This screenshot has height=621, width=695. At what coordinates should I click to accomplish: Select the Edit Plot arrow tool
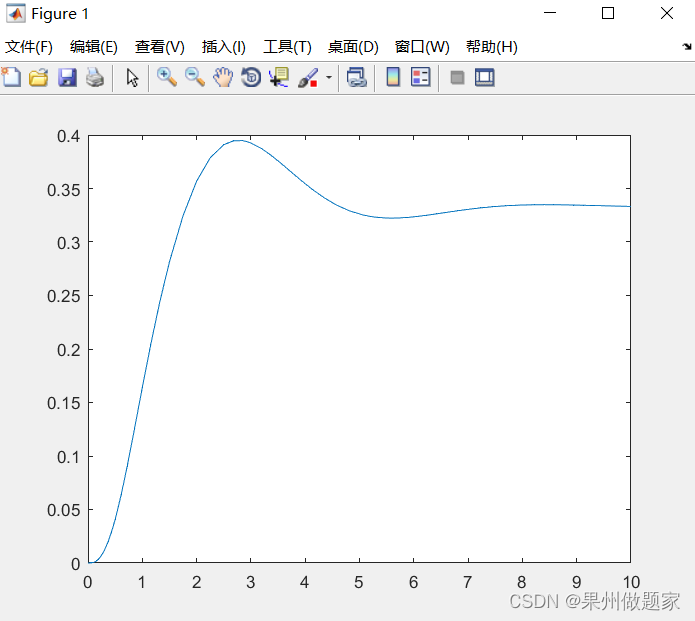(132, 78)
